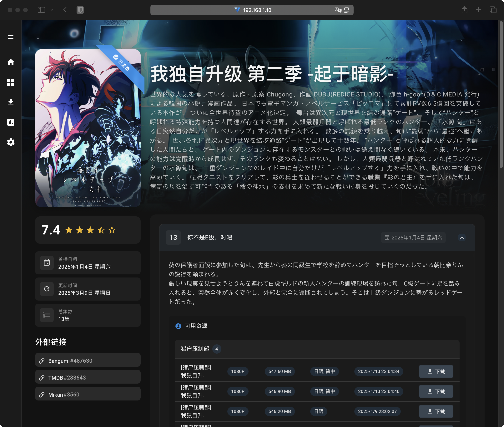Open the hamburger menu in sidebar
504x427 pixels.
point(11,37)
